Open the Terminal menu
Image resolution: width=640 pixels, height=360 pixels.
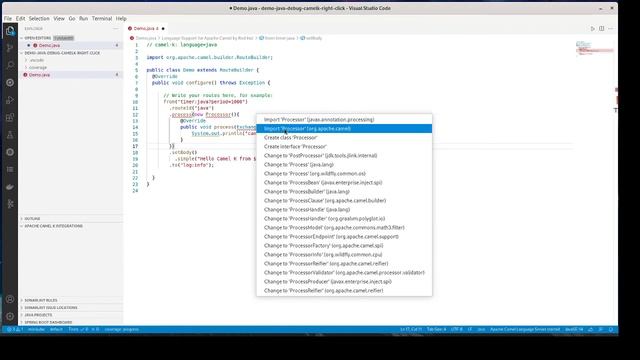102,18
